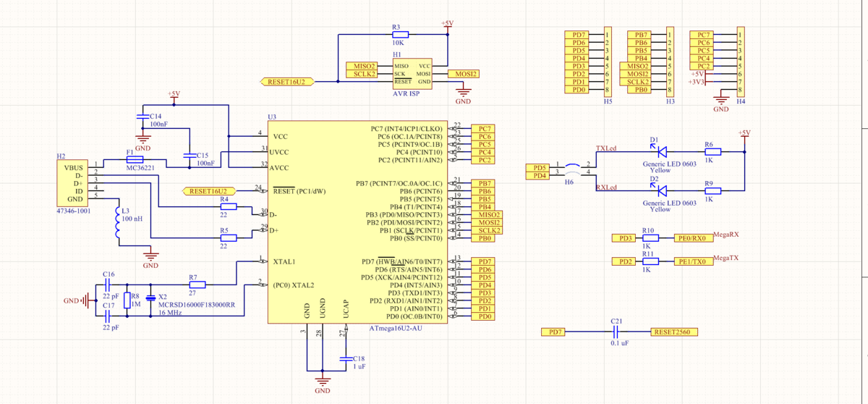Click the R7 27 ohm resistor
868x404 pixels.
point(197,285)
